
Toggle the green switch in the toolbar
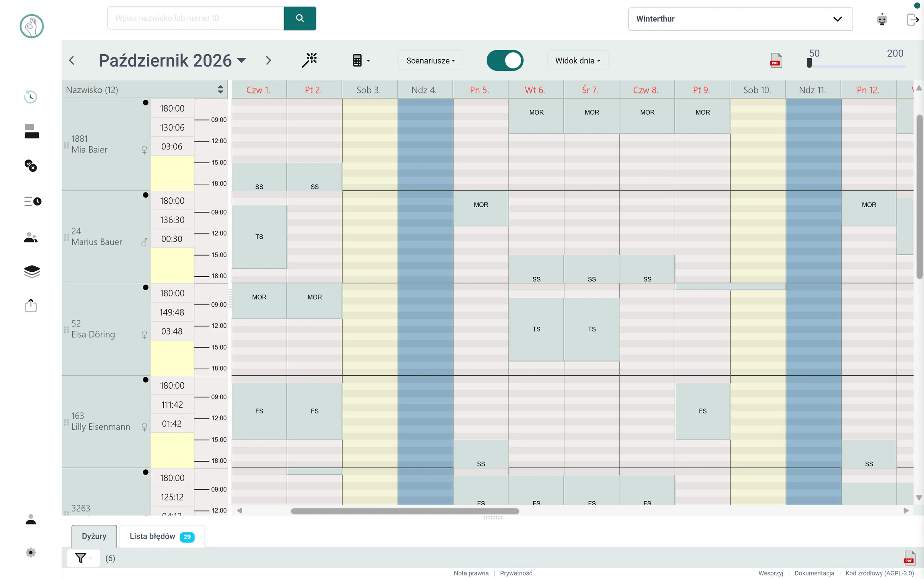click(x=505, y=60)
